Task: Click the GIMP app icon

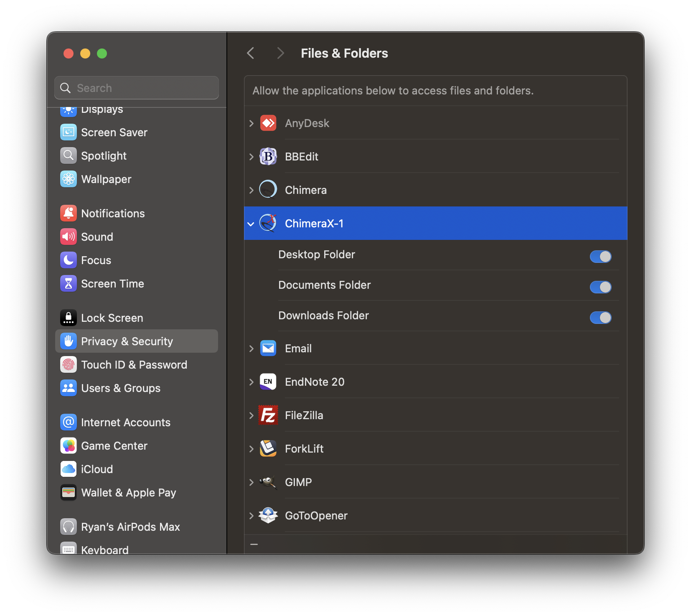Action: 268,482
